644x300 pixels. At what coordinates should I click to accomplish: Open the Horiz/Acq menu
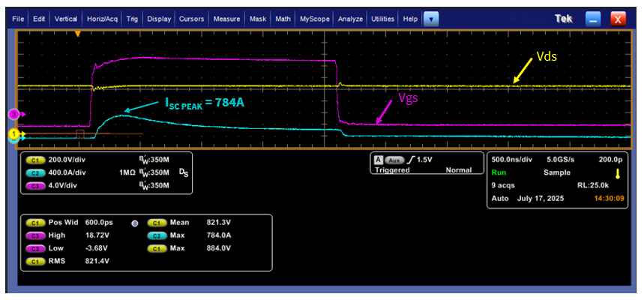(x=102, y=19)
